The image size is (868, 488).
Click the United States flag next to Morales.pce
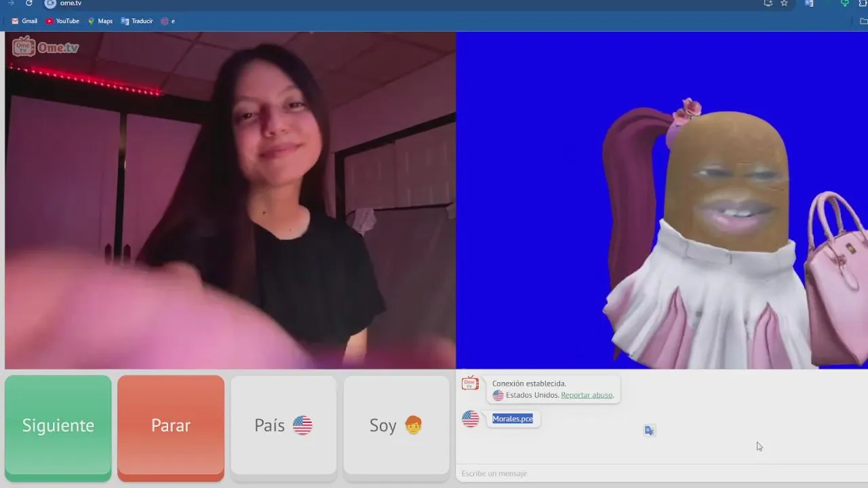[x=471, y=419]
